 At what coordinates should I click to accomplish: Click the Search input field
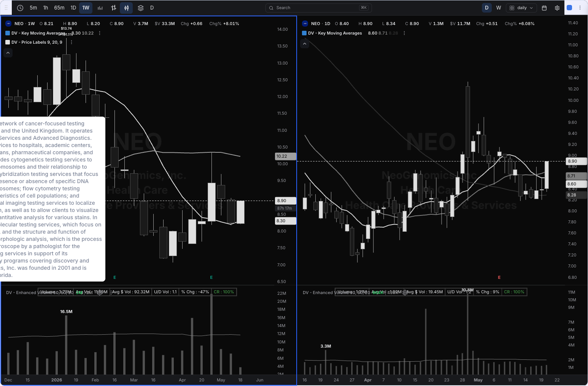[x=319, y=8]
